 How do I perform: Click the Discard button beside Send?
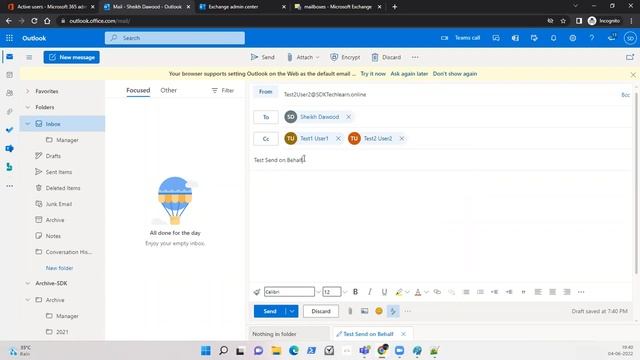coord(321,311)
